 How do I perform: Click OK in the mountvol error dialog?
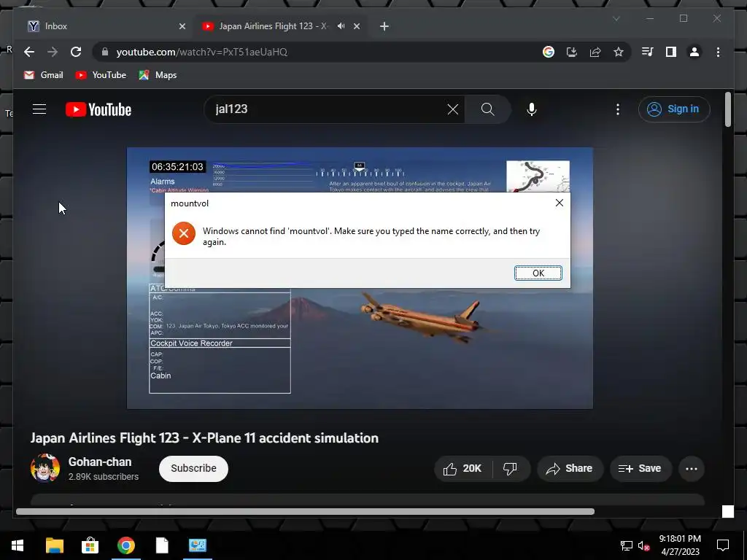[538, 273]
